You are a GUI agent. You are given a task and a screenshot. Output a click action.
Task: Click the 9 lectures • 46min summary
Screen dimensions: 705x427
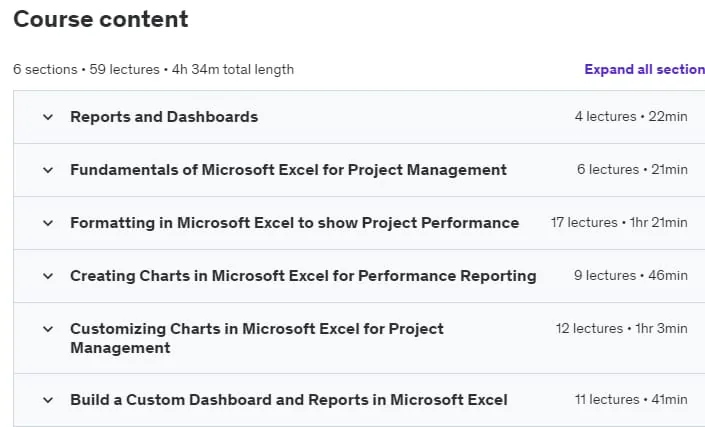(631, 276)
